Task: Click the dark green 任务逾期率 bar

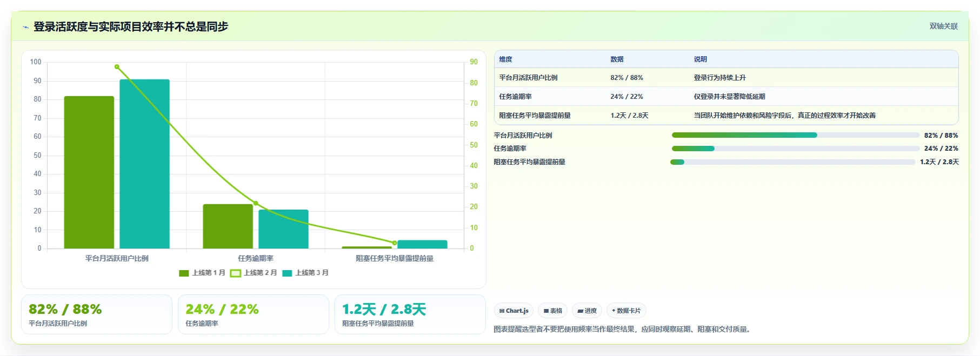Action: tap(228, 226)
